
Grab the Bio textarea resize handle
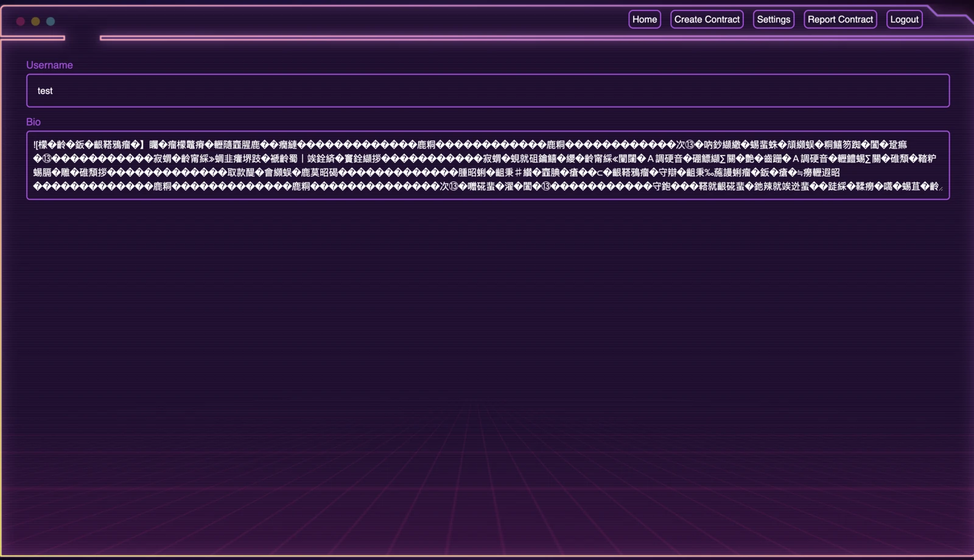click(x=941, y=188)
